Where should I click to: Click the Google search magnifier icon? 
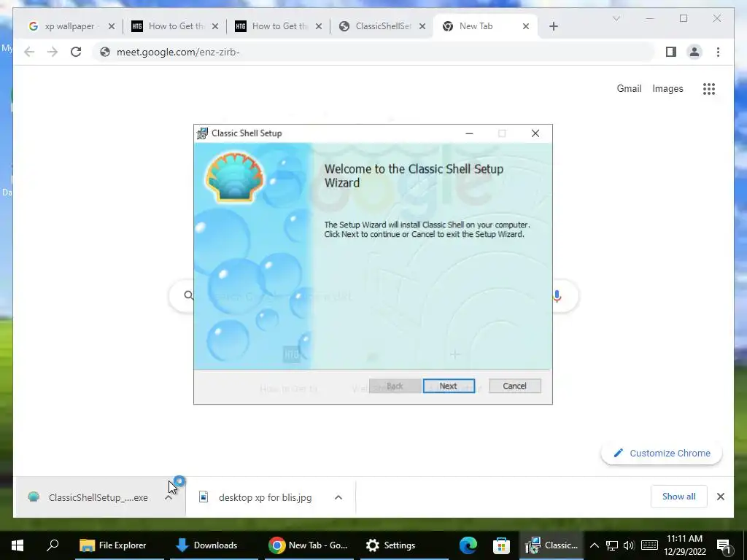(x=189, y=296)
